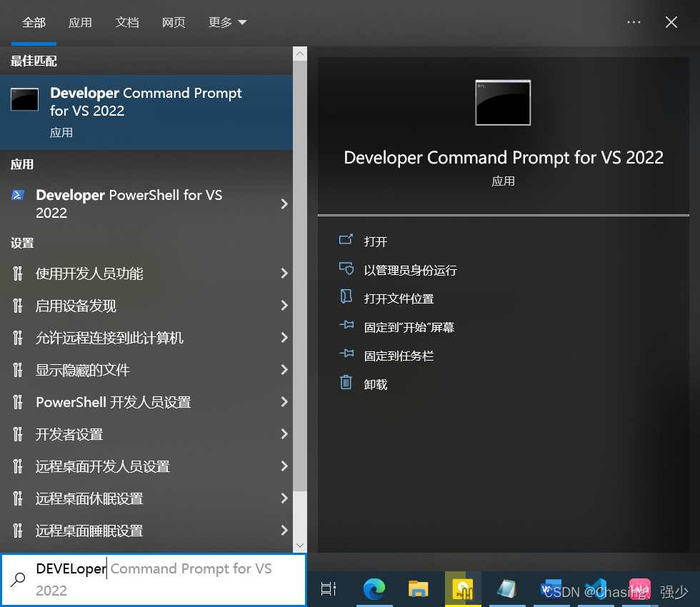The height and width of the screenshot is (607, 700).
Task: Select Developer PowerShell for VS 2022 result
Action: [x=146, y=204]
